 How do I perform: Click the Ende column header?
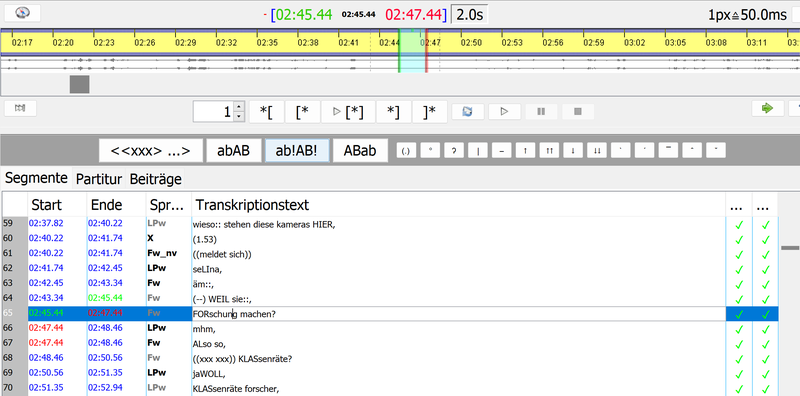coord(116,205)
